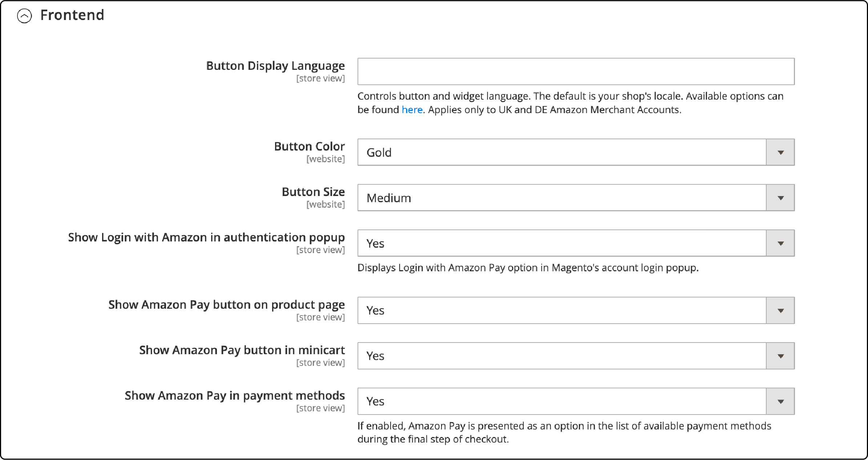
Task: Select the Gold value in Button Color
Action: click(x=379, y=152)
